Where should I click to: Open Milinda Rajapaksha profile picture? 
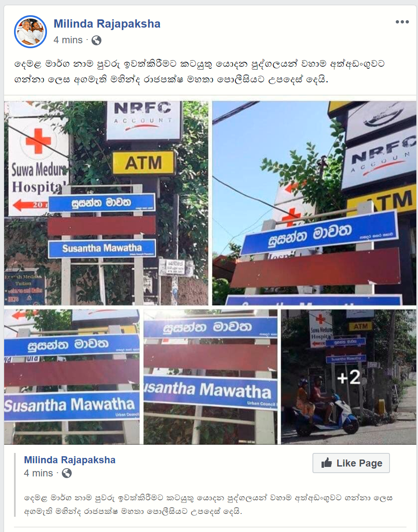(31, 32)
